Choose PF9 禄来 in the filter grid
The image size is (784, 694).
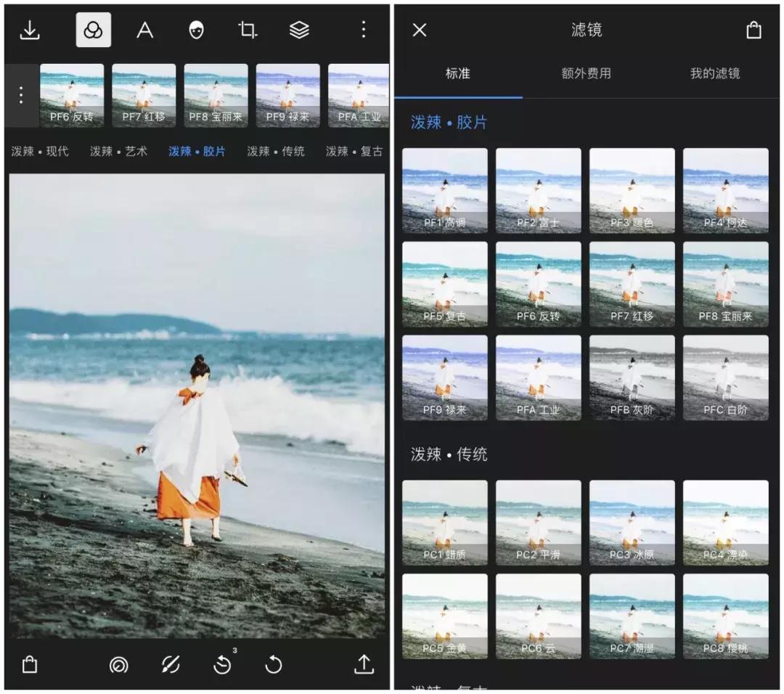click(445, 377)
